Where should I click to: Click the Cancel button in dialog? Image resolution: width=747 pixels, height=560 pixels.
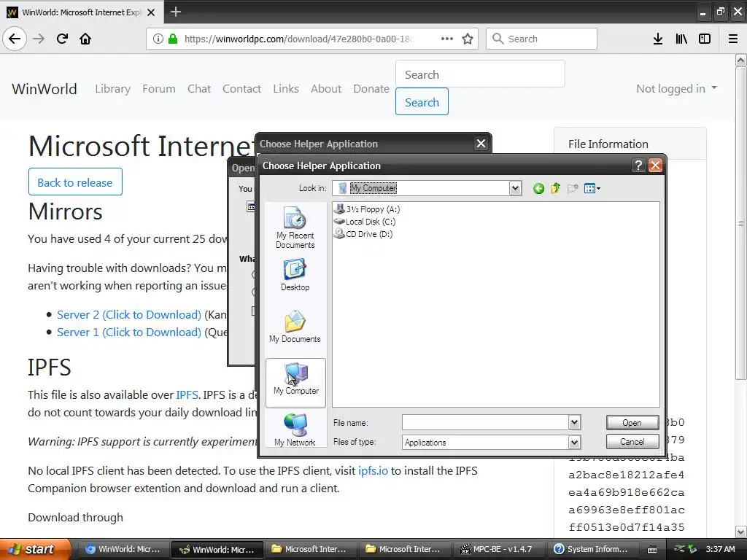pos(632,442)
